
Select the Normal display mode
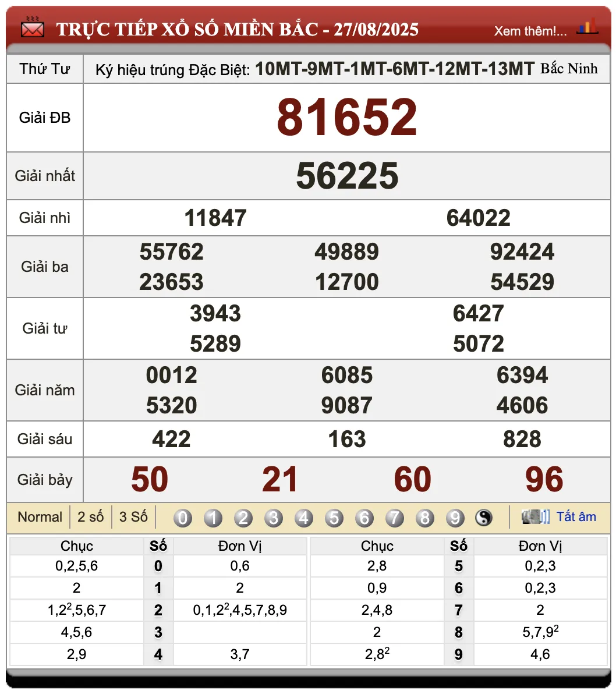(40, 517)
